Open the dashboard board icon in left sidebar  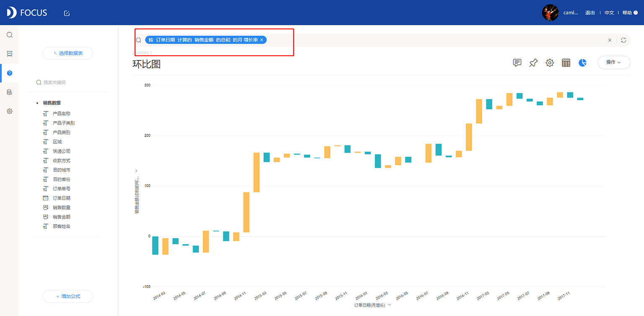[9, 54]
